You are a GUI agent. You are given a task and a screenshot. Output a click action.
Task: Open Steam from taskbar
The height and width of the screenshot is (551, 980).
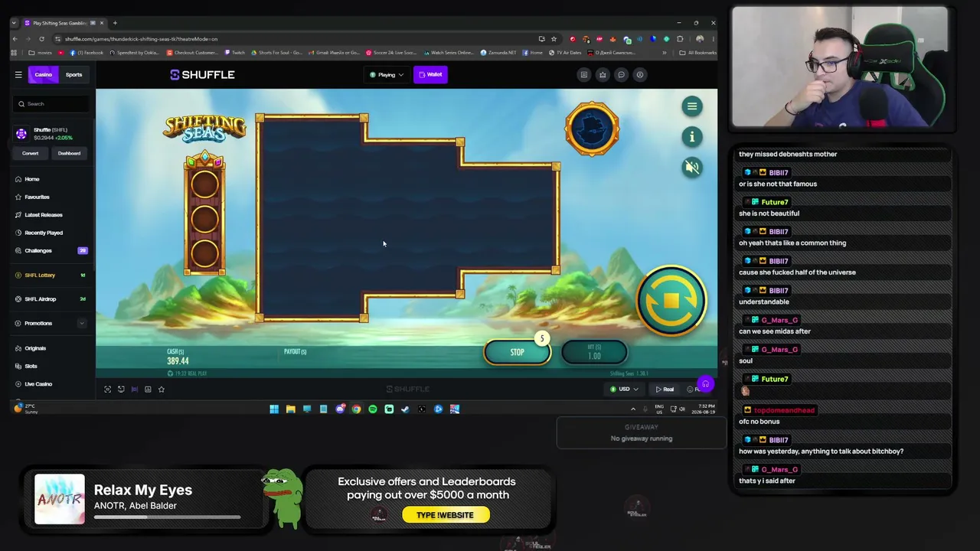pyautogui.click(x=405, y=409)
